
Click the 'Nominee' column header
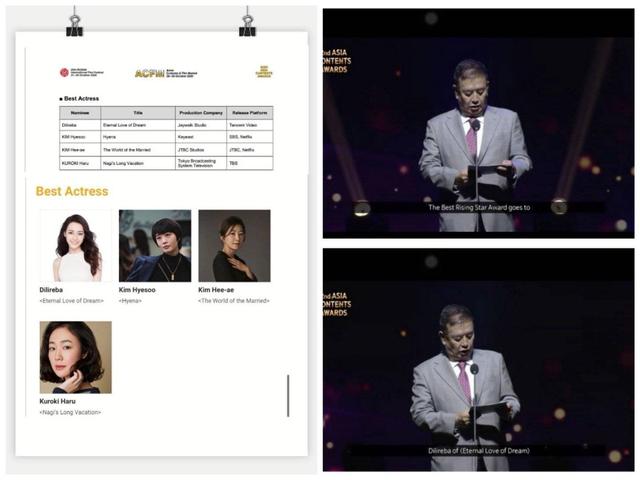pos(80,113)
